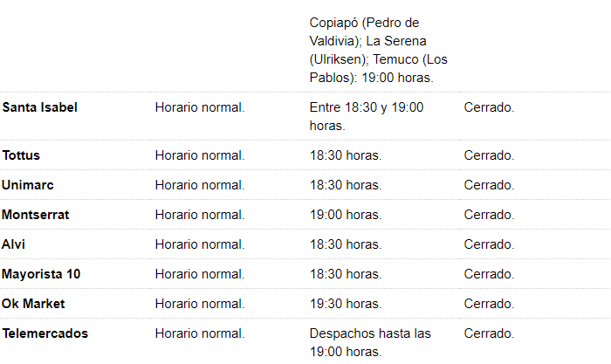The height and width of the screenshot is (364, 611).
Task: Select the Mayorista 10 row label
Action: [41, 274]
